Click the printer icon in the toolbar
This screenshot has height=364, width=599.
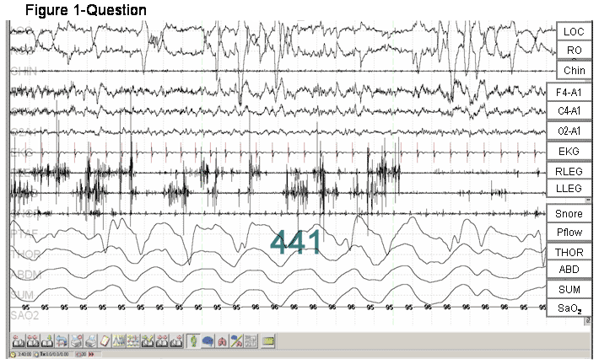(90, 341)
